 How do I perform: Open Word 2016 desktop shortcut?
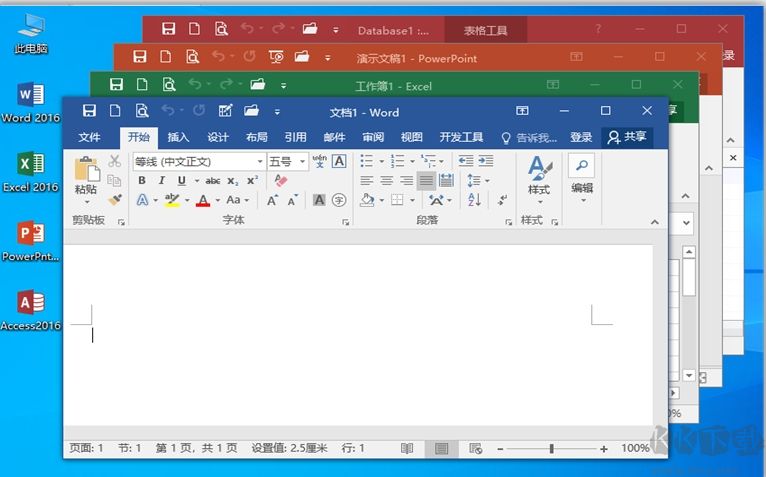pos(31,102)
